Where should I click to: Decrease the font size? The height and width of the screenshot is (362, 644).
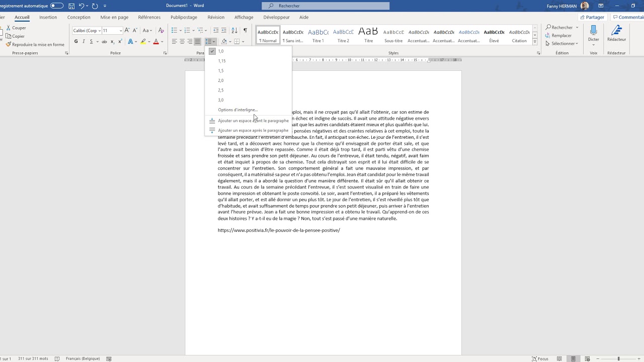coord(134,31)
